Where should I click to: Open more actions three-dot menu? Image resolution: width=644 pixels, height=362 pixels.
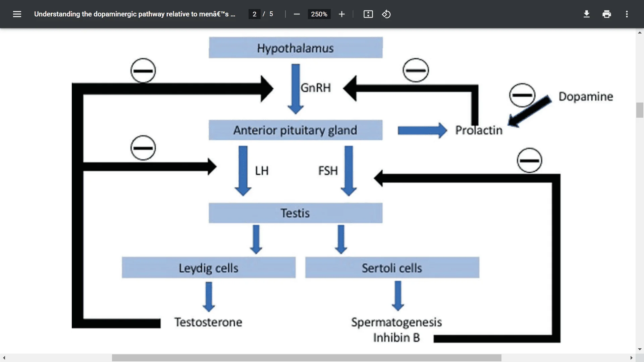pyautogui.click(x=627, y=14)
